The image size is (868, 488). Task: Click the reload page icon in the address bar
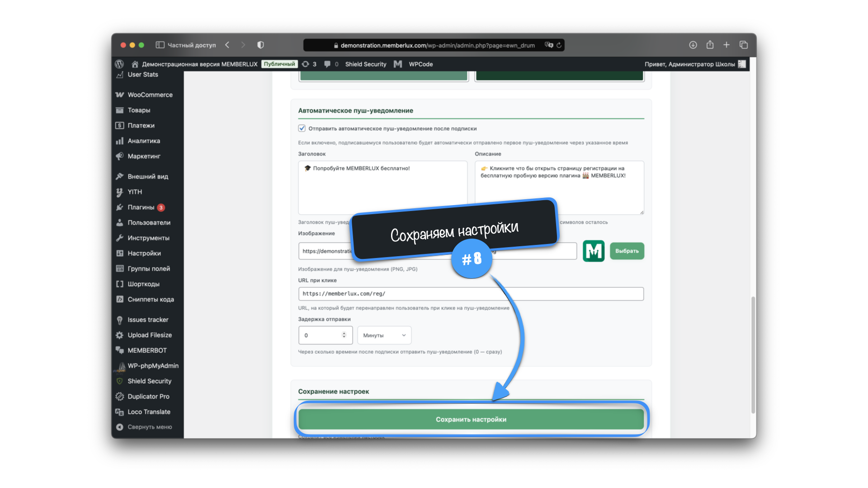point(559,45)
